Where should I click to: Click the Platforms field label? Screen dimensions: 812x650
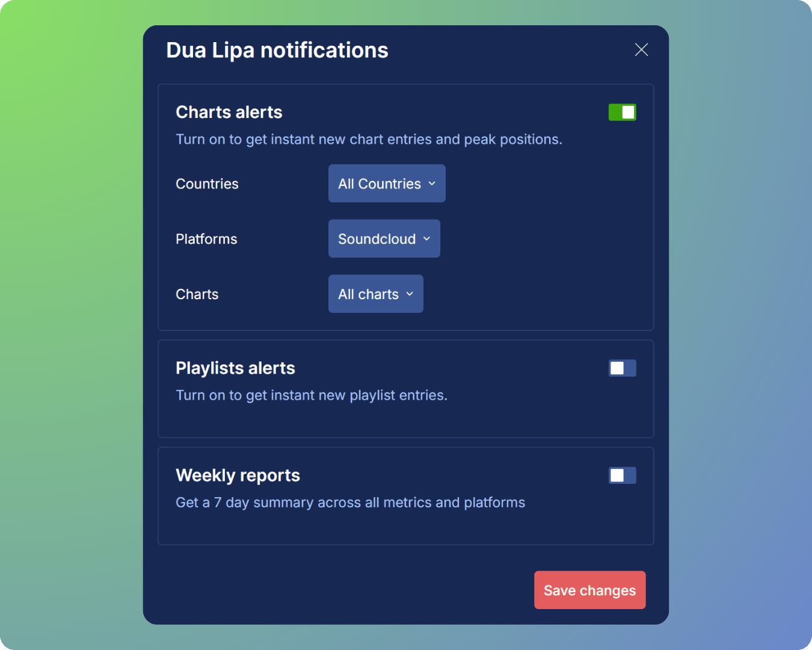click(206, 239)
